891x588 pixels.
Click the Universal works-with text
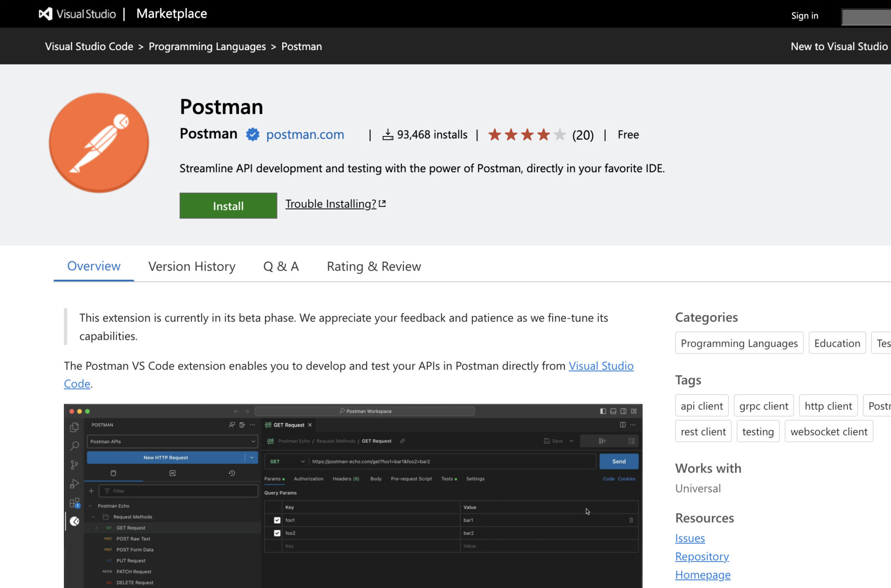click(698, 488)
